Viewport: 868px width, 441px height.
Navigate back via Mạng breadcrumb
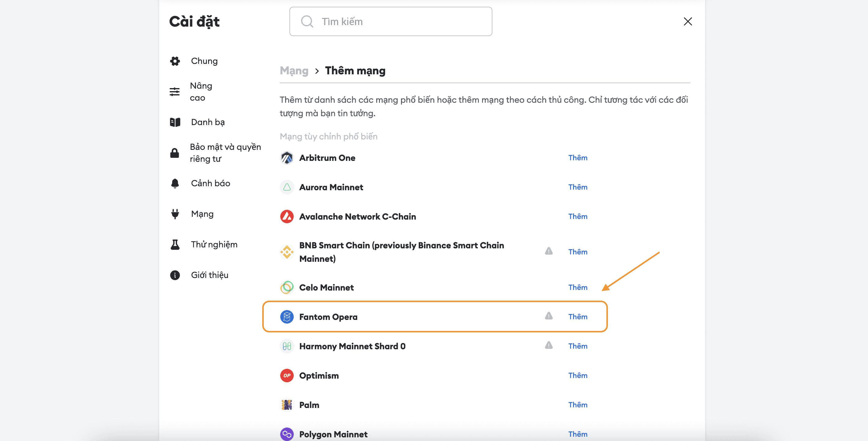point(294,71)
